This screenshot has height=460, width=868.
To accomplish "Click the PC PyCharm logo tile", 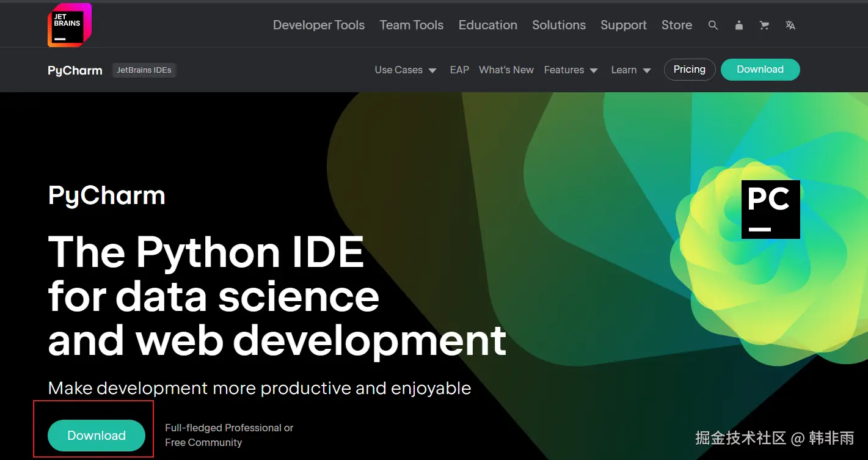I will tap(771, 210).
